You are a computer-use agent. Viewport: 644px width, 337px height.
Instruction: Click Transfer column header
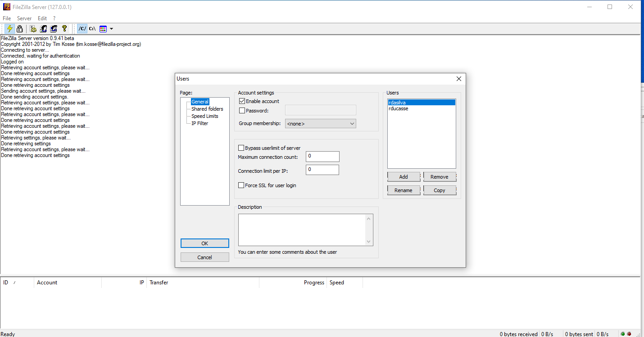coord(203,283)
